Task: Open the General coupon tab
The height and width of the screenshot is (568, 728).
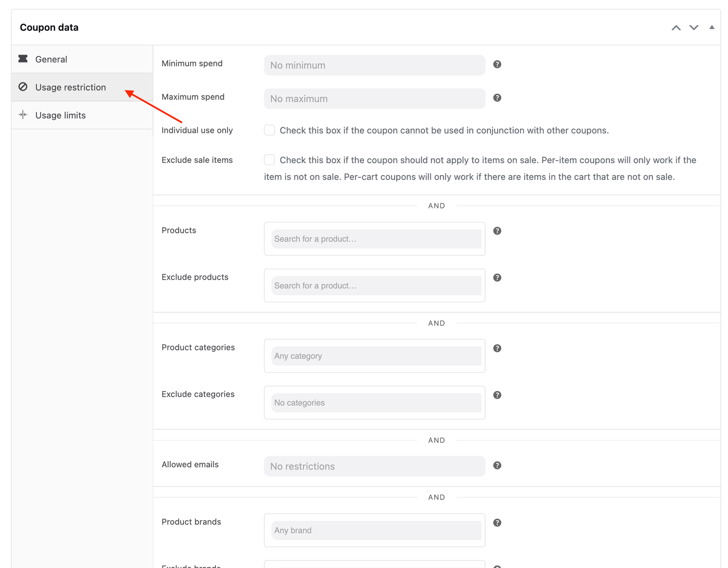Action: click(x=51, y=59)
